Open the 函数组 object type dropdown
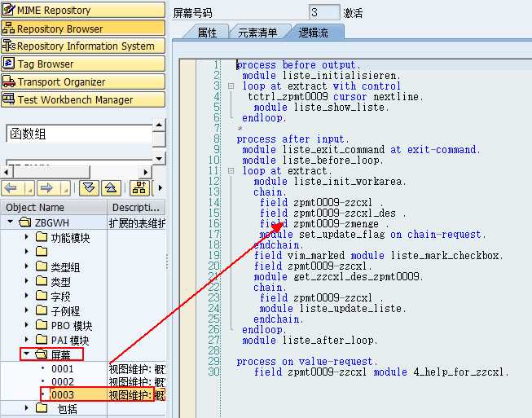This screenshot has height=418, width=532. (79, 134)
